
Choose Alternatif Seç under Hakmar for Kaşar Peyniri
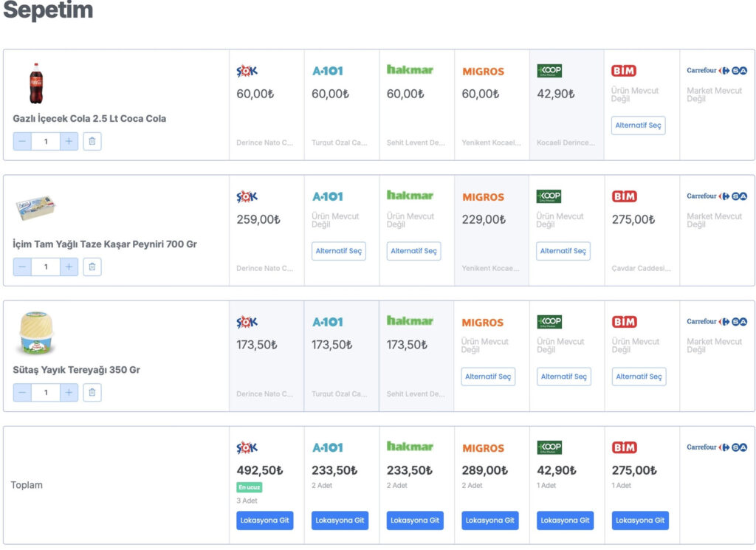pos(413,251)
